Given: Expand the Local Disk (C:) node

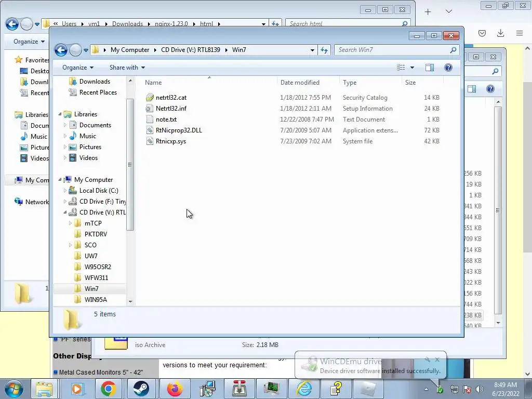Looking at the screenshot, I should (x=65, y=190).
